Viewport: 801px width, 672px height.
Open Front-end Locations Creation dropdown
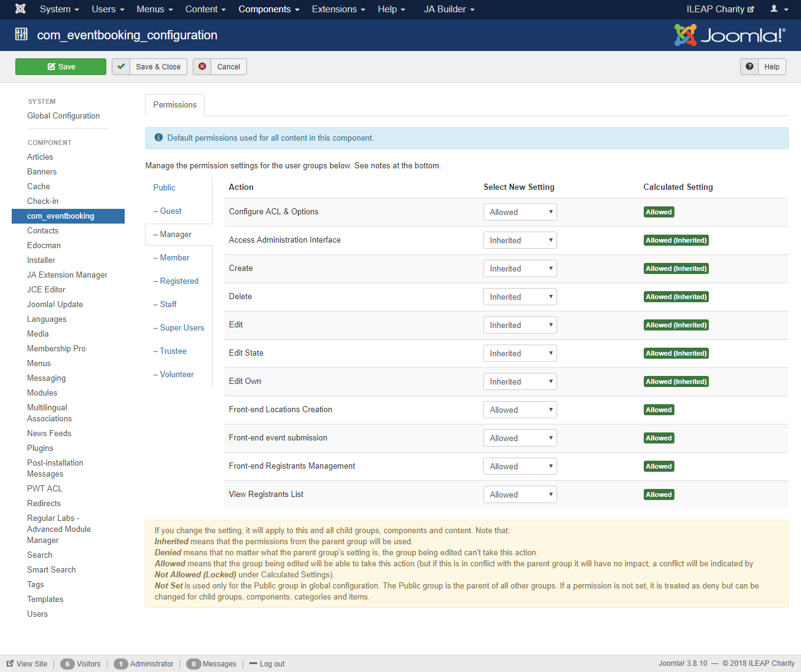[x=520, y=410]
